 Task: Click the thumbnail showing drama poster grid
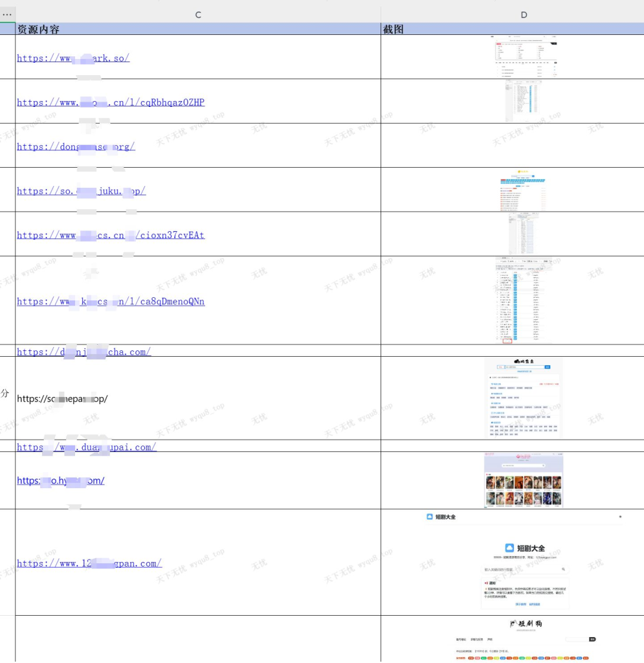point(524,480)
